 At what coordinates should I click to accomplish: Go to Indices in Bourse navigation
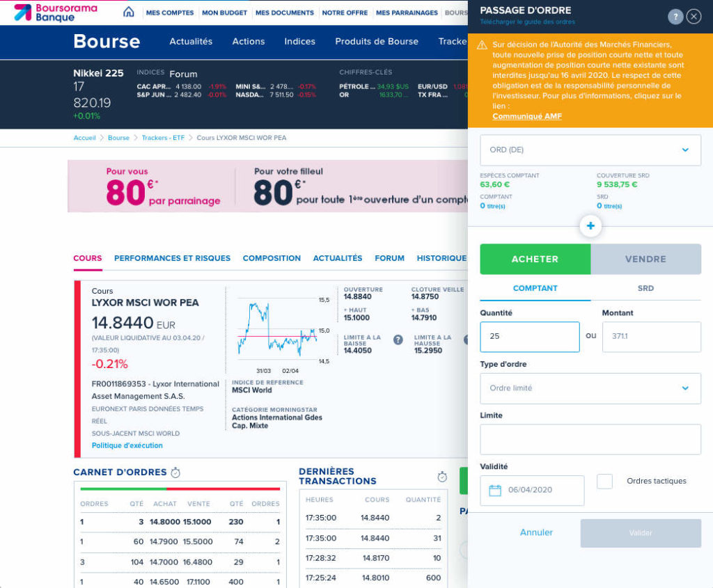[x=299, y=41]
